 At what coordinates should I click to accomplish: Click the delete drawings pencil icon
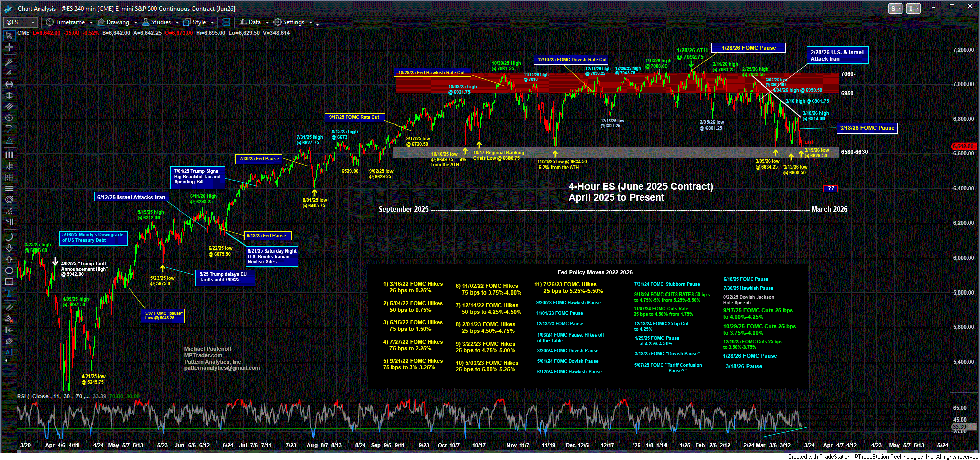9,319
